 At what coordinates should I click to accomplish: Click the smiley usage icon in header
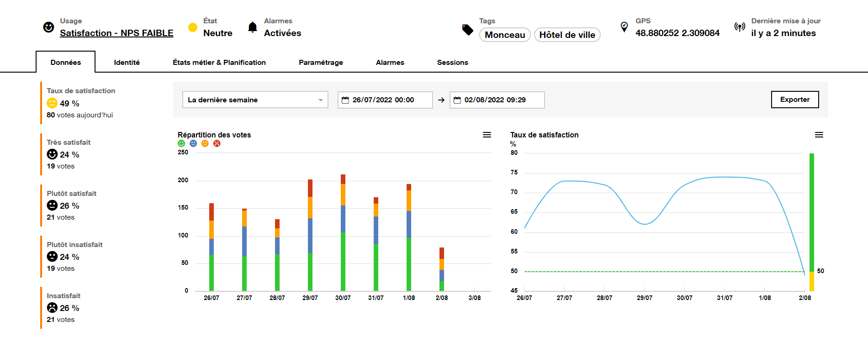[x=48, y=27]
